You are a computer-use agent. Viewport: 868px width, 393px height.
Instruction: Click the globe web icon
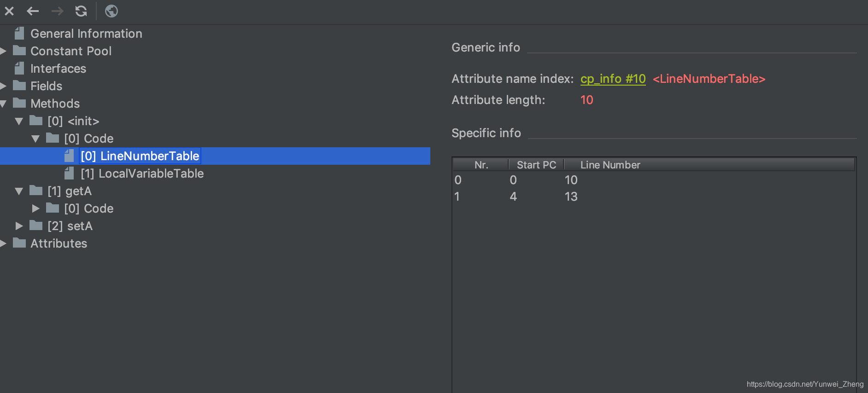[x=111, y=11]
